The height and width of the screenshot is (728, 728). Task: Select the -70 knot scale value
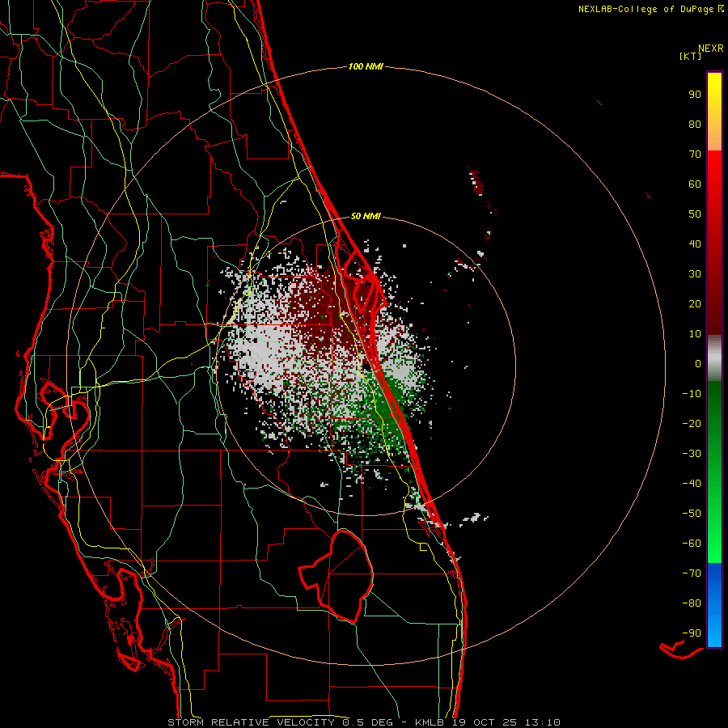coord(692,574)
